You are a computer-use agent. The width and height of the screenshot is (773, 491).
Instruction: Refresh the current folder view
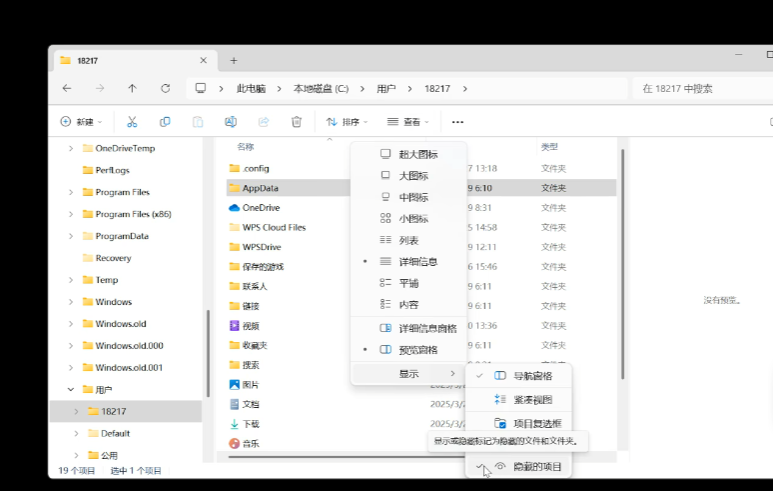pyautogui.click(x=165, y=88)
